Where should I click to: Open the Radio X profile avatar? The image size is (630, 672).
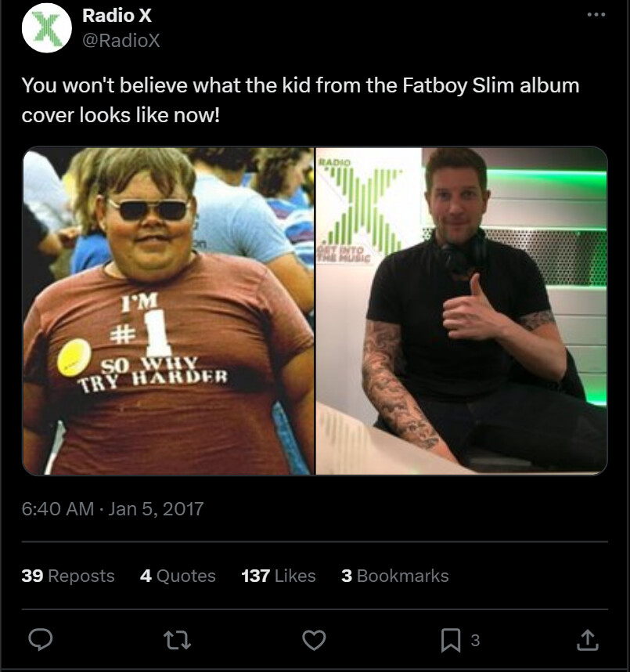coord(47,27)
